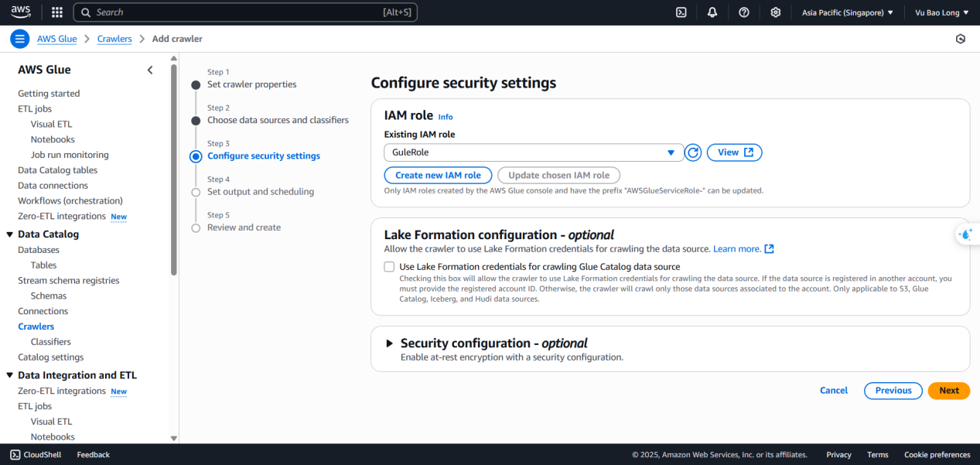Cancel the crawler creation
Viewport: 980px width, 465px height.
click(834, 391)
